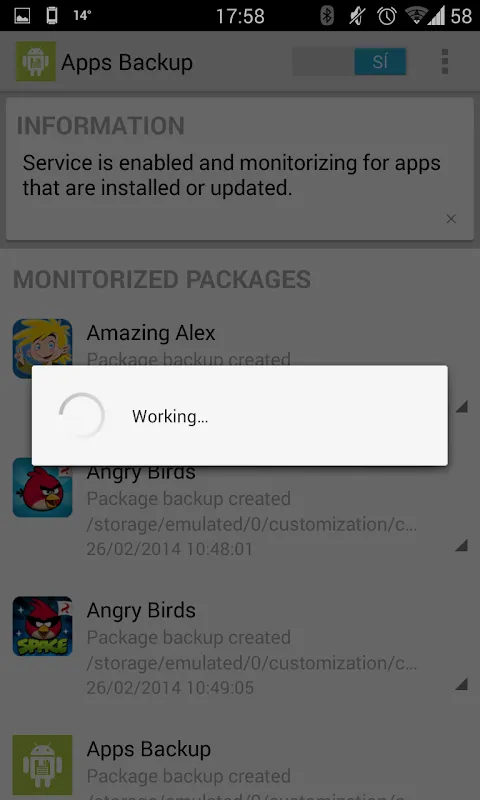Expand options arrow for Angry Birds Space
This screenshot has height=800, width=480.
pos(462,684)
